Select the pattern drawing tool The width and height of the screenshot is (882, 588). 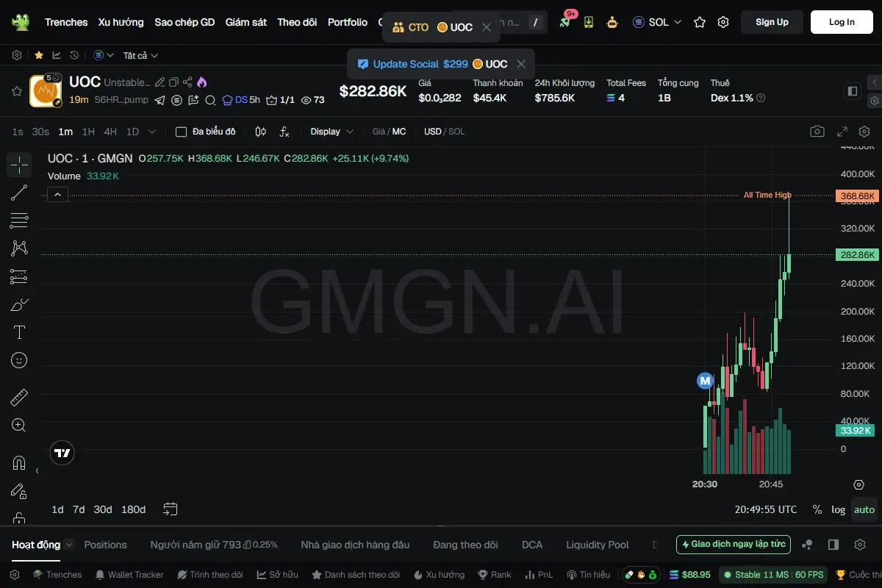19,248
